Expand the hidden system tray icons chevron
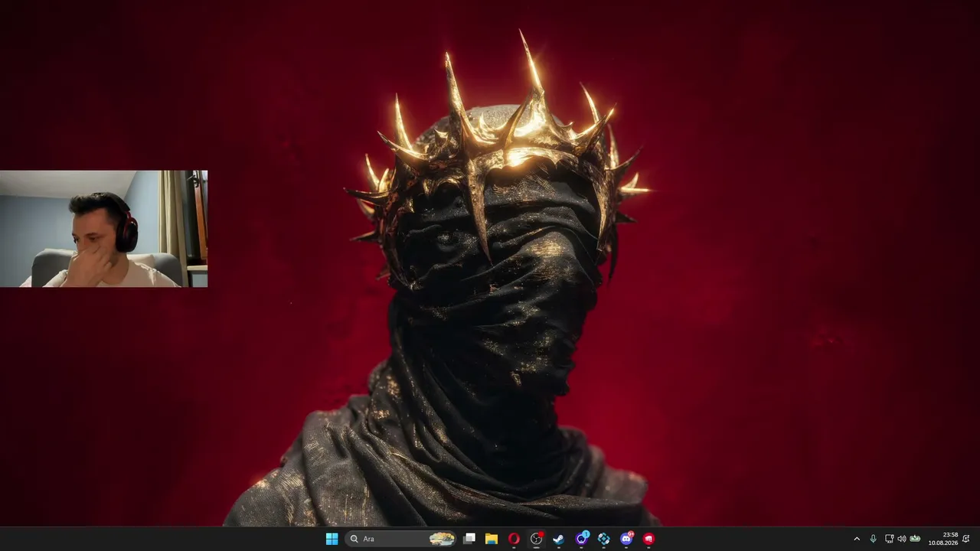Viewport: 980px width, 551px height. point(857,539)
